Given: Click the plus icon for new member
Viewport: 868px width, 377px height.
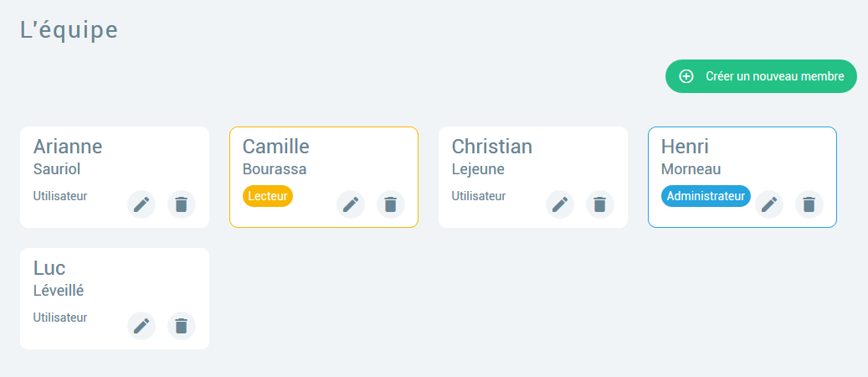Looking at the screenshot, I should [686, 76].
